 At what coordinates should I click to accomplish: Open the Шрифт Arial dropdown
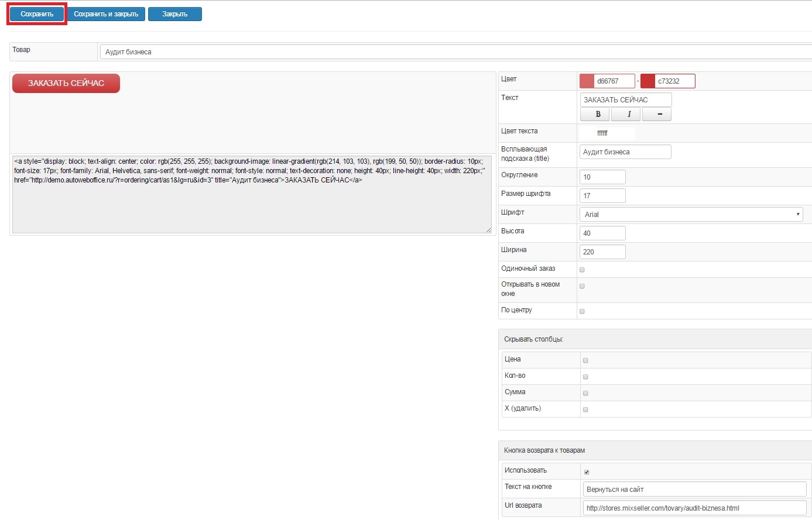point(691,215)
